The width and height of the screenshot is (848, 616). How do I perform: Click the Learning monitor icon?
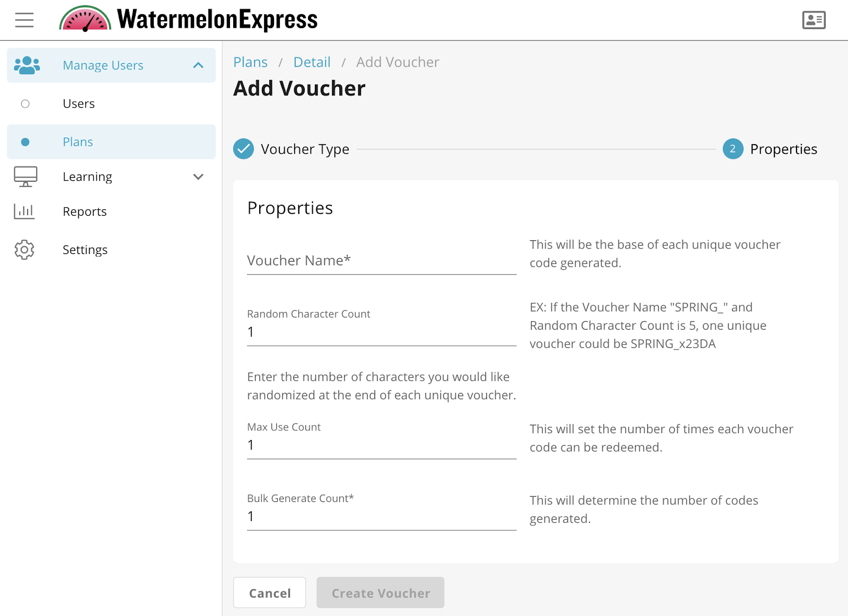point(25,177)
